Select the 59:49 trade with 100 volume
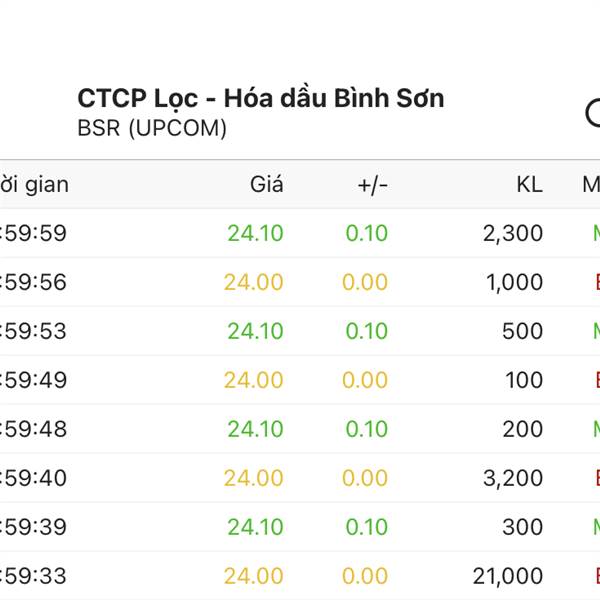This screenshot has height=600, width=600. pos(300,380)
